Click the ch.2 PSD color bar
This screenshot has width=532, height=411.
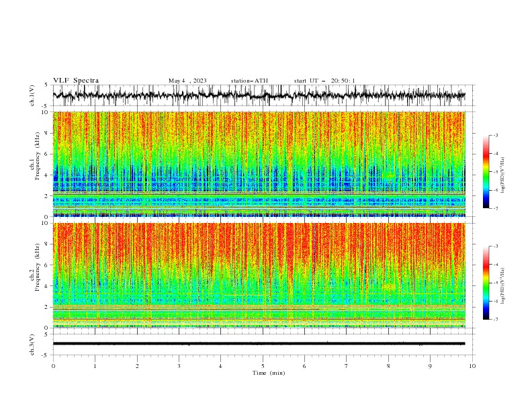point(486,283)
